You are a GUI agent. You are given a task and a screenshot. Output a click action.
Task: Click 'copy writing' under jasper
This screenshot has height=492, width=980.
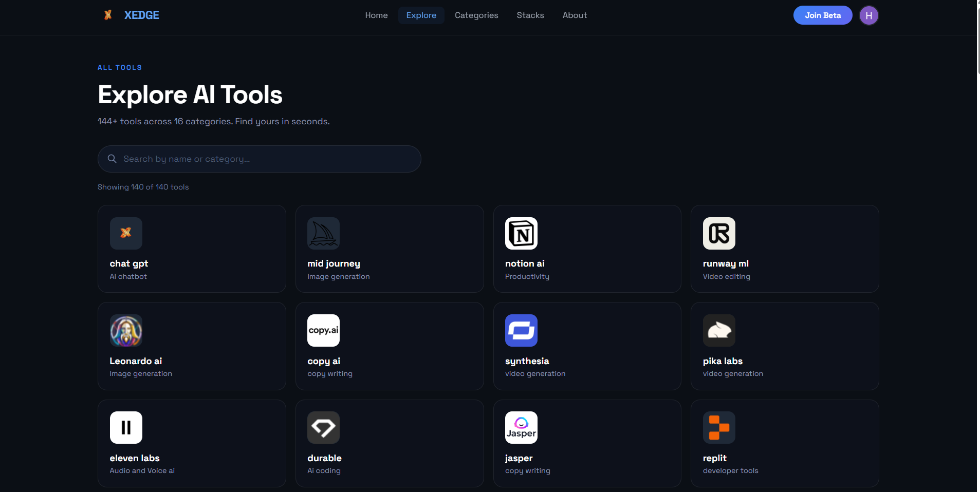point(528,470)
